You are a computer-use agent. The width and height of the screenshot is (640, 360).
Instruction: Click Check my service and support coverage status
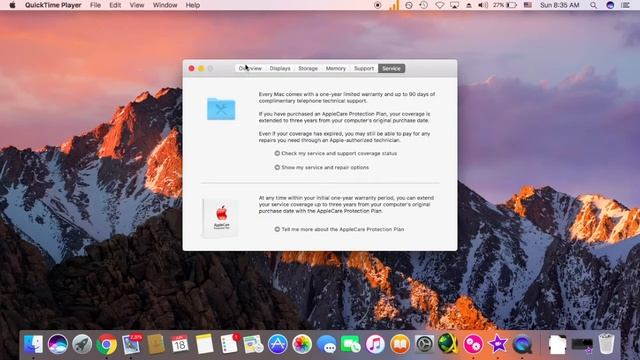click(x=336, y=153)
